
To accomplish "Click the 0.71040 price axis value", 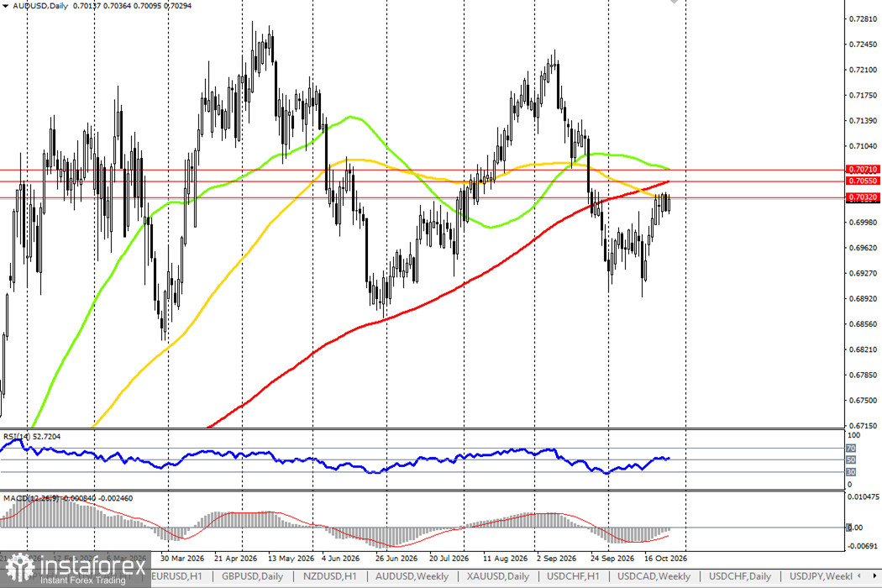I will pos(863,146).
